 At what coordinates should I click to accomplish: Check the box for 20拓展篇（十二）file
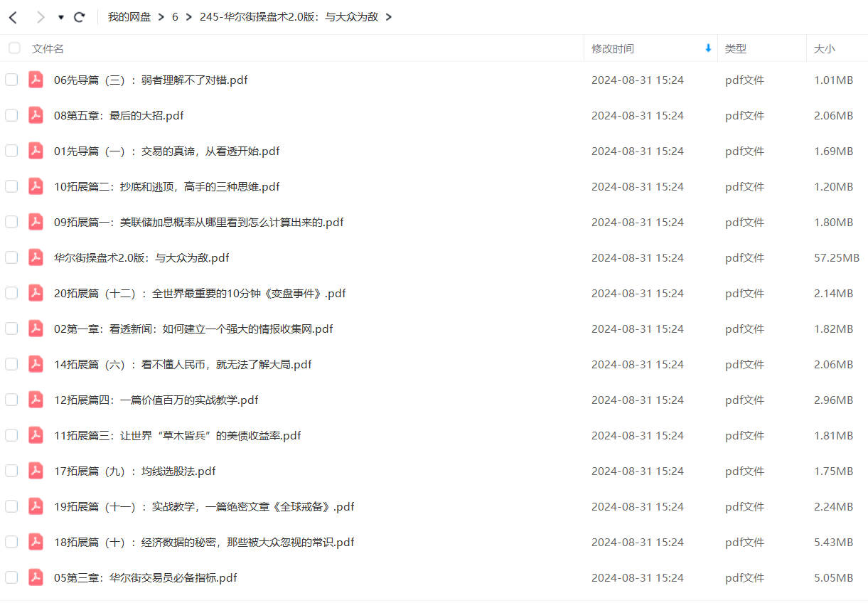11,293
